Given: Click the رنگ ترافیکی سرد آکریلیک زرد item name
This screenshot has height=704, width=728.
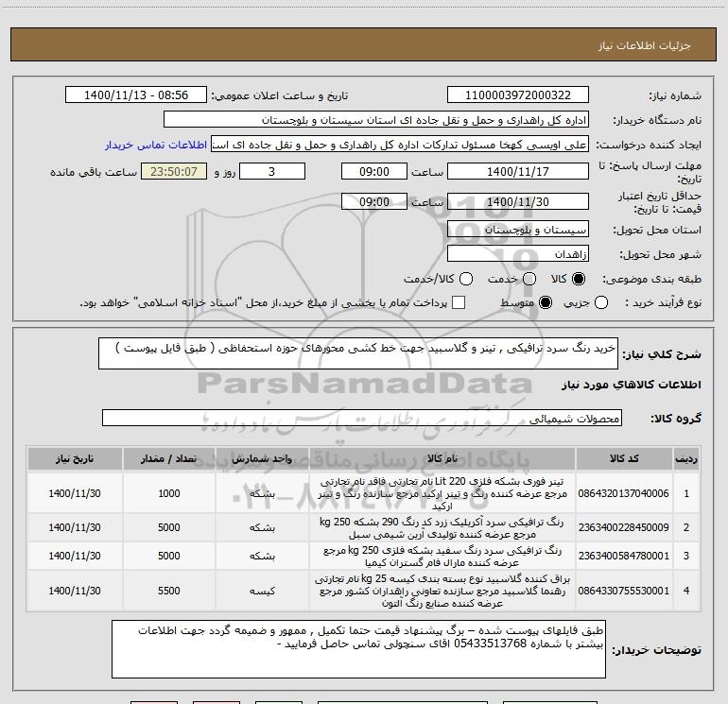Looking at the screenshot, I should (x=442, y=527).
